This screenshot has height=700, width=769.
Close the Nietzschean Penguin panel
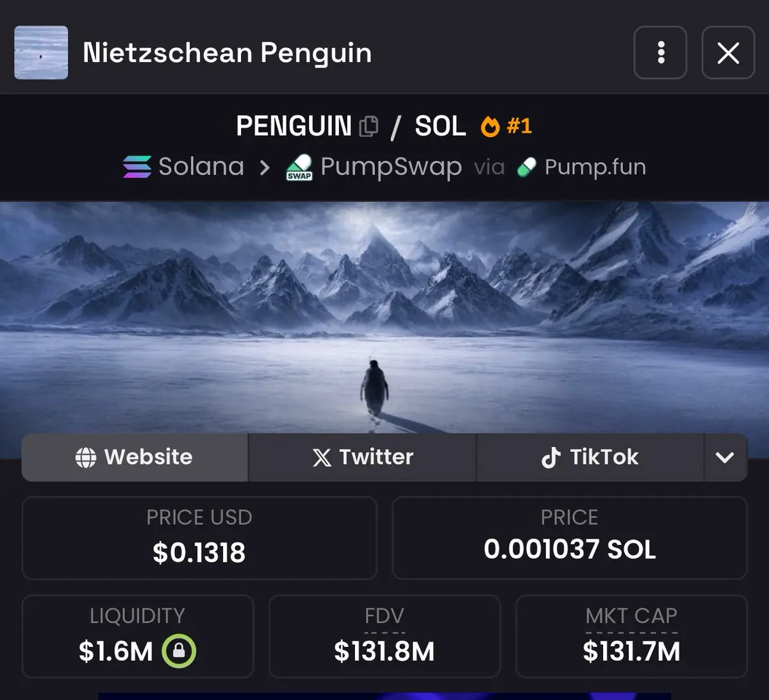[729, 53]
